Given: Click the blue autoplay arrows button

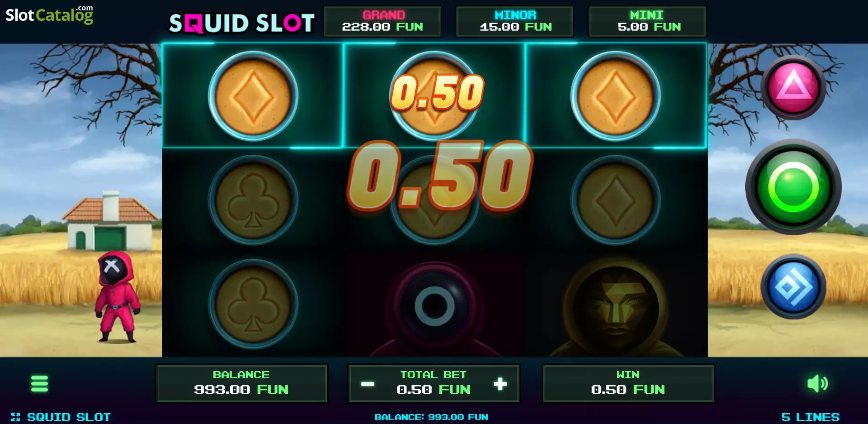Looking at the screenshot, I should pos(793,287).
